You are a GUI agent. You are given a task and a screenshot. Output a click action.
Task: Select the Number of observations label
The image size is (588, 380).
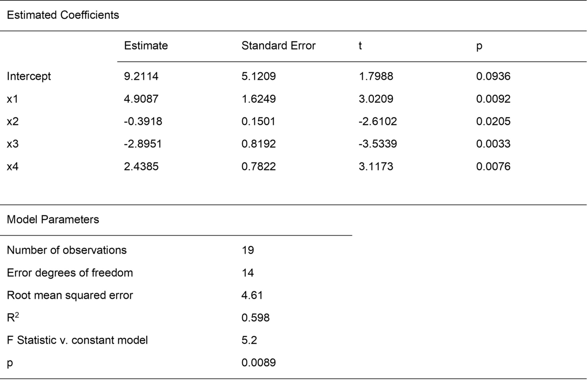pyautogui.click(x=67, y=250)
